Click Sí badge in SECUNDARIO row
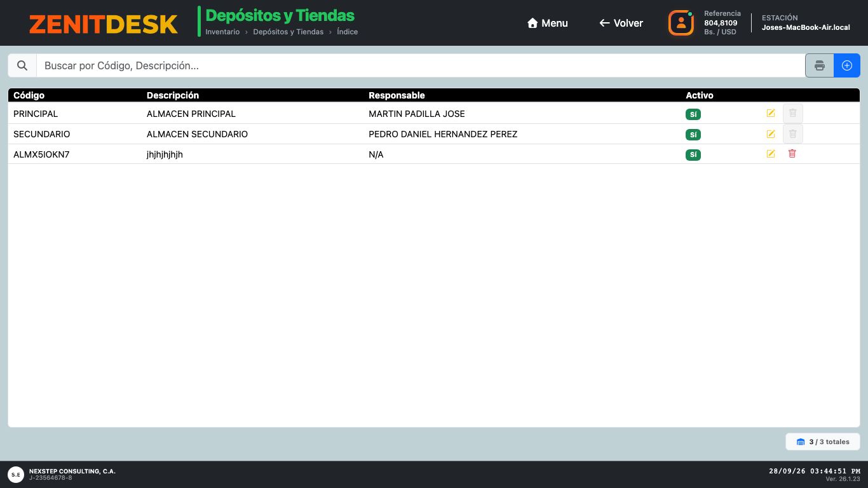The image size is (868, 488). click(693, 135)
